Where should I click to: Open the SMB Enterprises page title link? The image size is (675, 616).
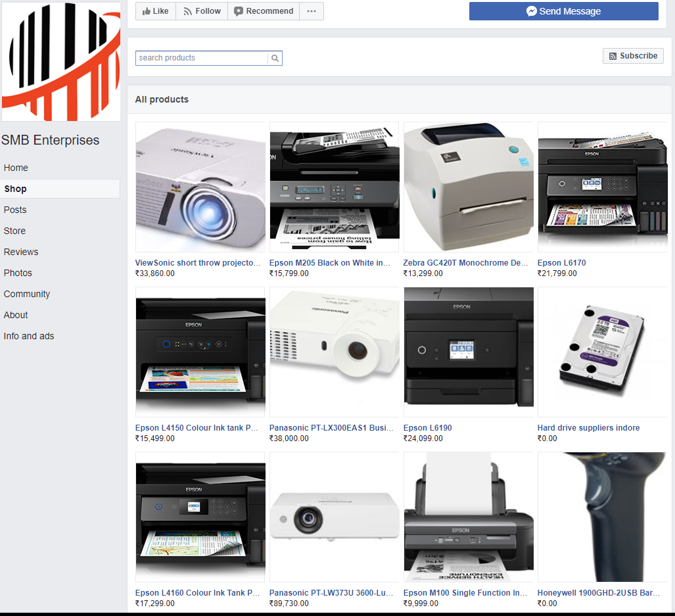51,140
